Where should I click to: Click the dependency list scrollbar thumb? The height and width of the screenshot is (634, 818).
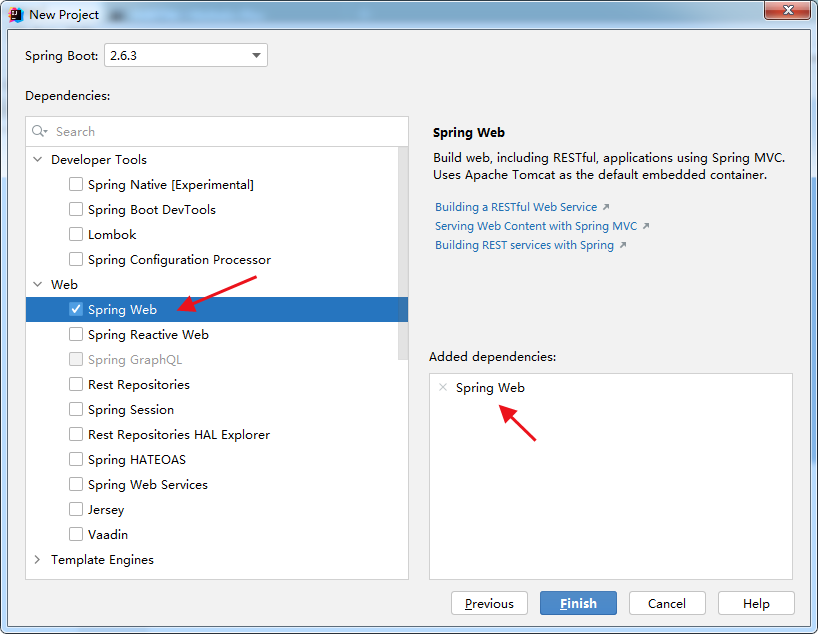tap(403, 253)
